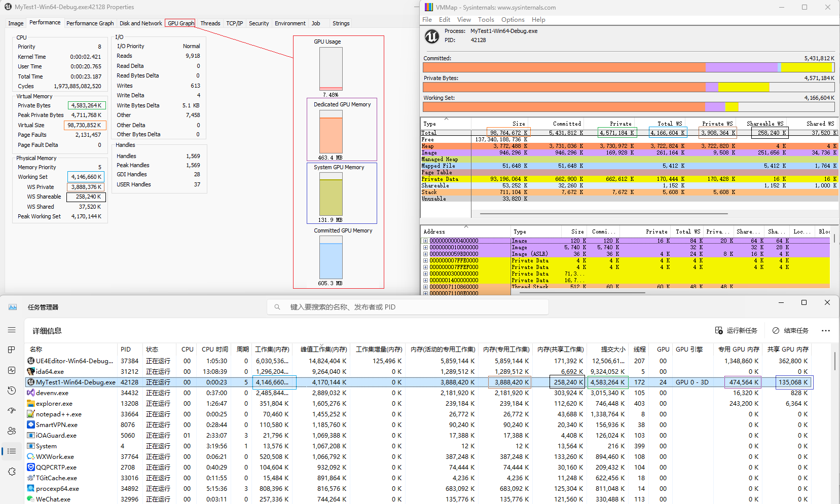Screen dimensions: 840x504
Task: Open the Task Manager more options ellipsis
Action: (826, 331)
